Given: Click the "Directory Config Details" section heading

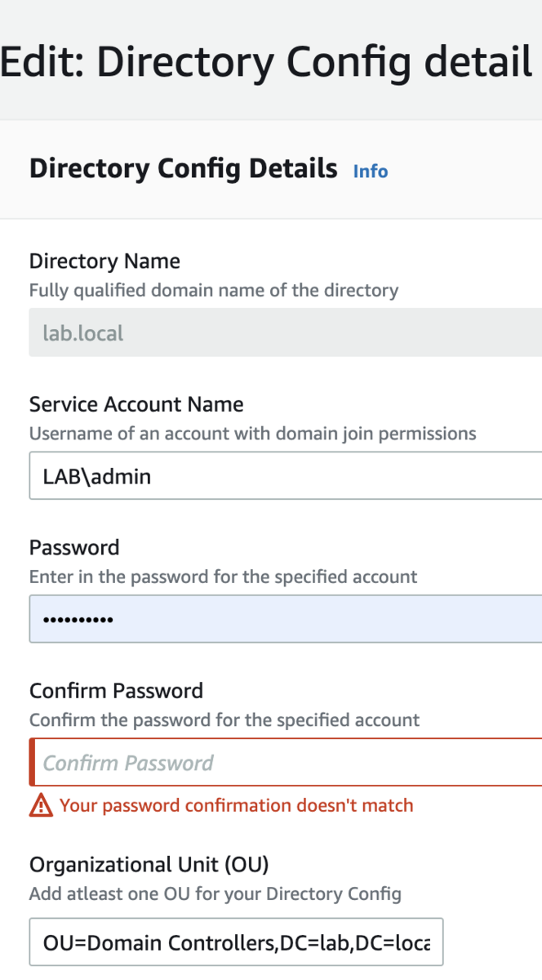Looking at the screenshot, I should click(183, 168).
